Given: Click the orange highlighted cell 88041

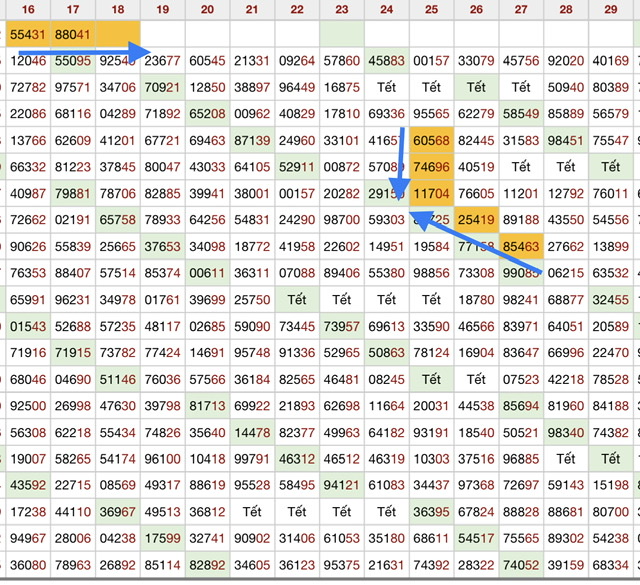Looking at the screenshot, I should pyautogui.click(x=72, y=34).
